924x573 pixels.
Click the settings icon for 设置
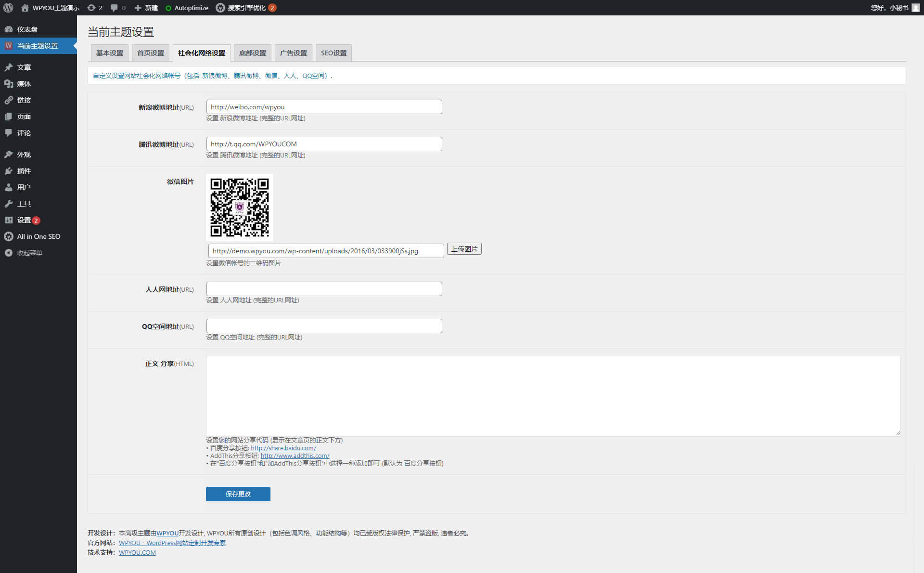click(x=9, y=220)
